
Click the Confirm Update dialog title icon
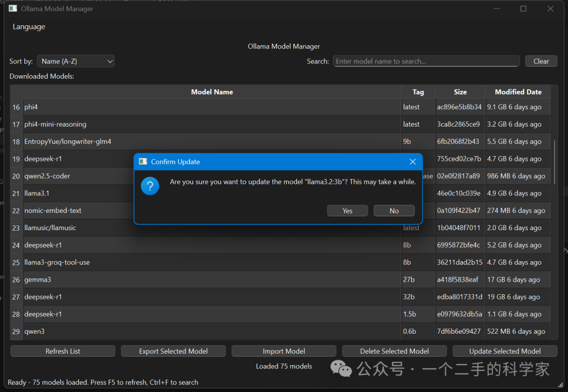tap(143, 161)
